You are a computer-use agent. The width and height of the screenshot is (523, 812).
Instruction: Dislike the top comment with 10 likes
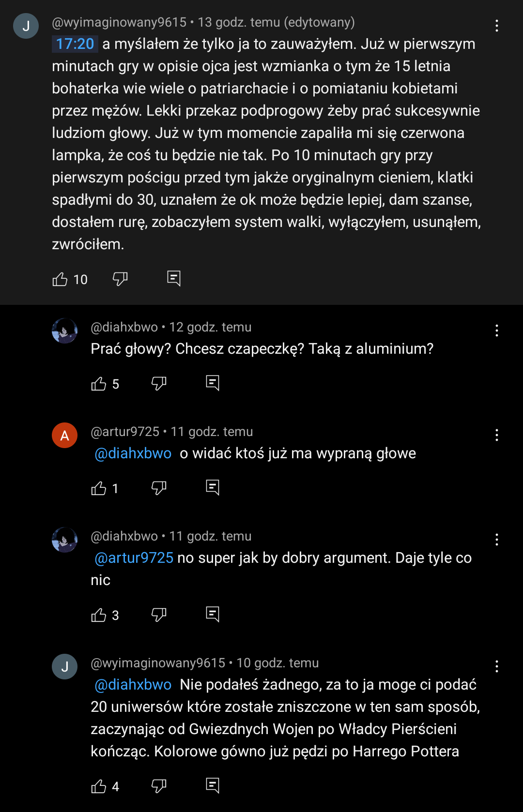pos(120,279)
